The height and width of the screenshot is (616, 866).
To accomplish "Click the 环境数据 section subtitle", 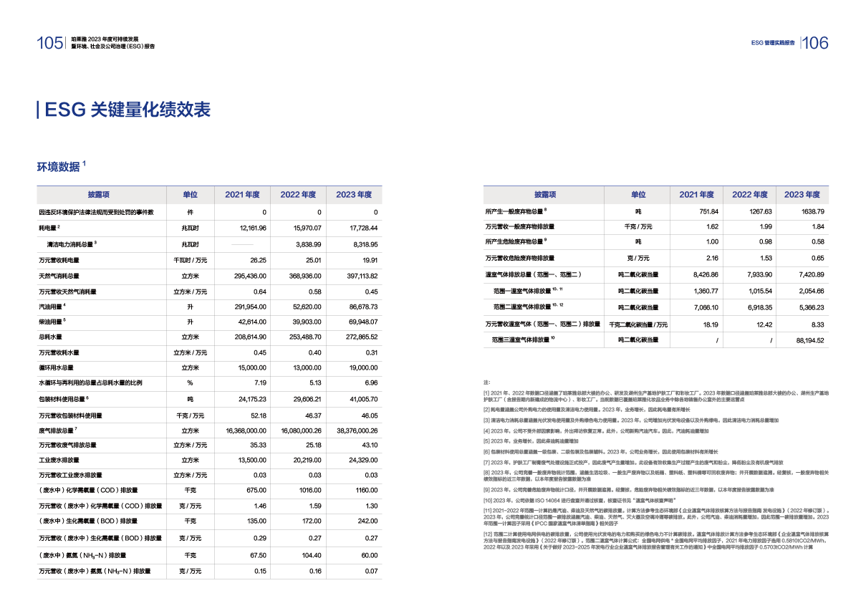I will click(59, 166).
